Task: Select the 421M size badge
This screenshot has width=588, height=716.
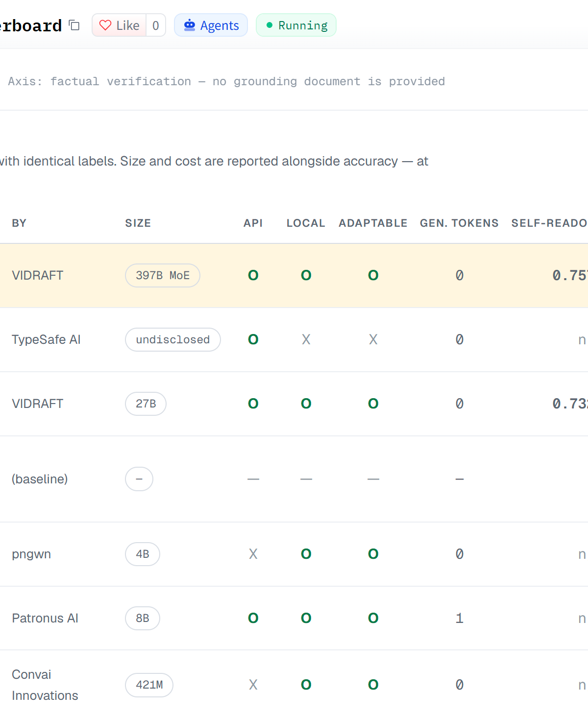Action: [x=149, y=685]
